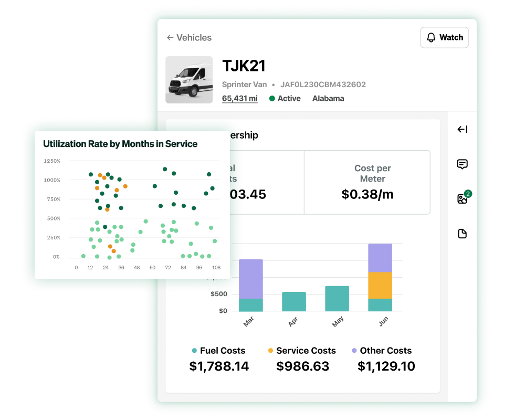Click the Alabama location label

click(x=328, y=98)
